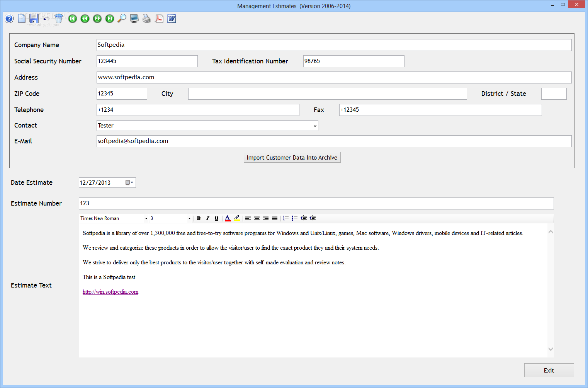Click the ZIP Code field
This screenshot has height=388, width=588.
122,94
